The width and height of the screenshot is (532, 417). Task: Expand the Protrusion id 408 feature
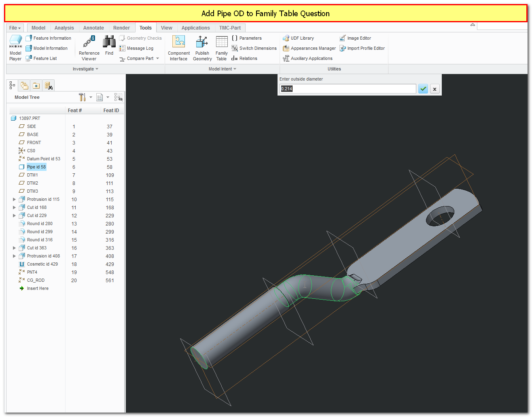pos(15,256)
